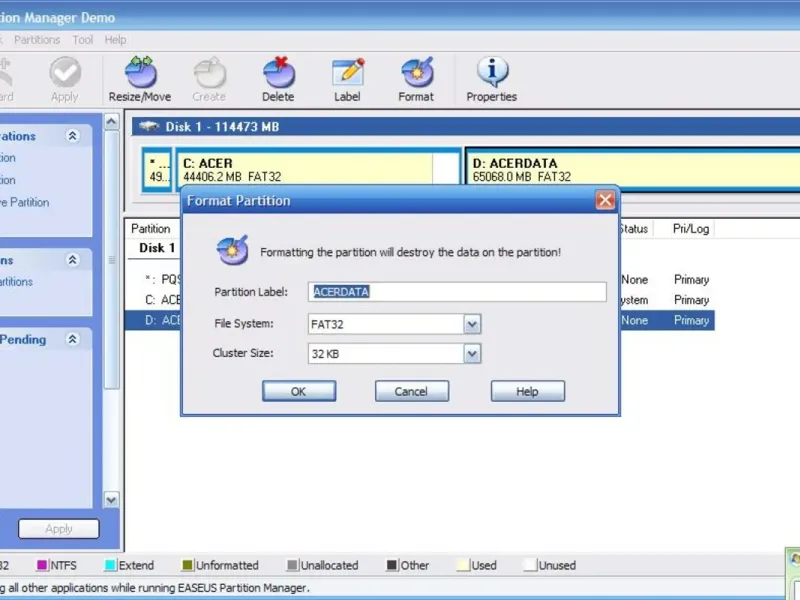Collapse the Pending sidebar panel
This screenshot has height=600, width=800.
[x=72, y=339]
